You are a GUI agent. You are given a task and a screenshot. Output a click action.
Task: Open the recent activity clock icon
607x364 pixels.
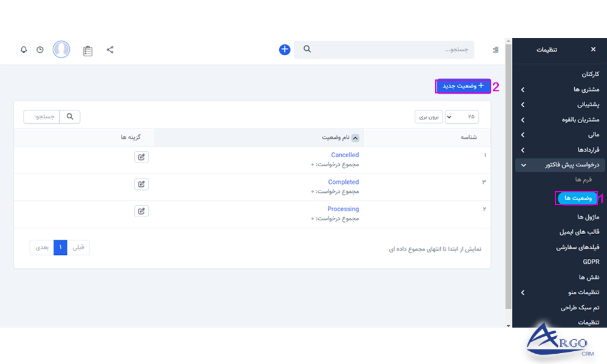click(40, 50)
